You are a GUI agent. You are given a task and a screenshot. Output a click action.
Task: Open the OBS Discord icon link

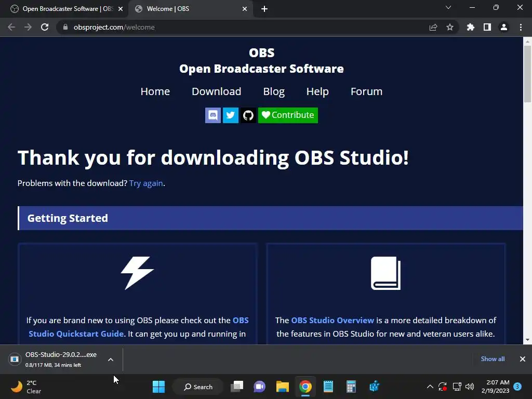click(212, 115)
